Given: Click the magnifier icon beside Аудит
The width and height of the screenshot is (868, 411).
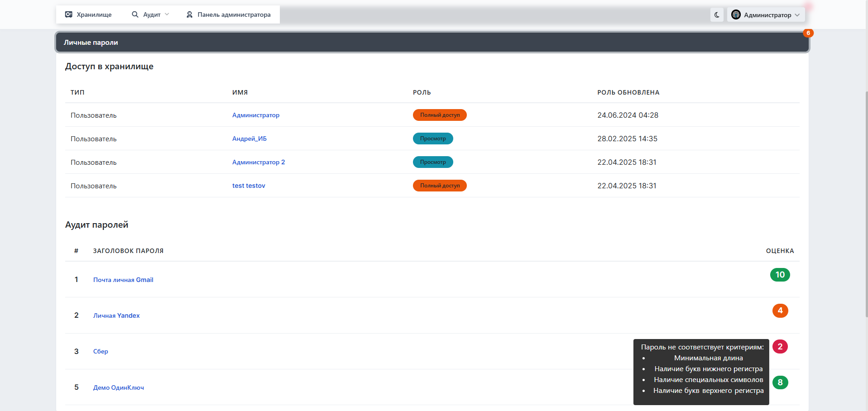Looking at the screenshot, I should [x=135, y=14].
